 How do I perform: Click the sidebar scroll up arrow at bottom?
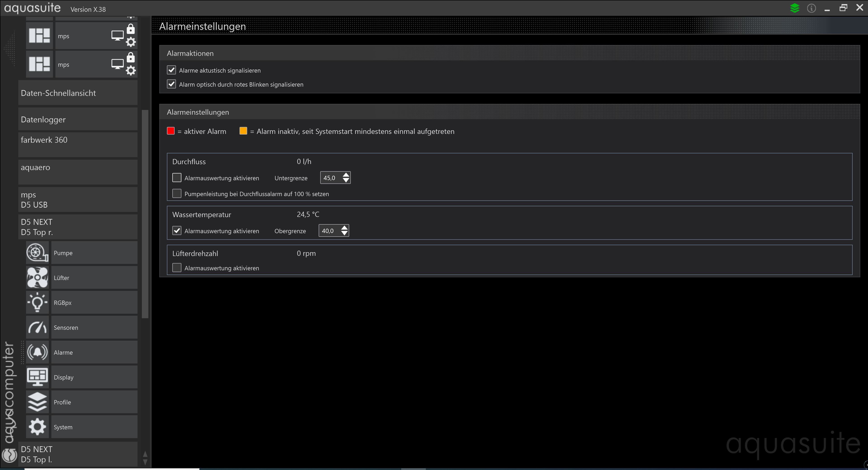(x=145, y=454)
